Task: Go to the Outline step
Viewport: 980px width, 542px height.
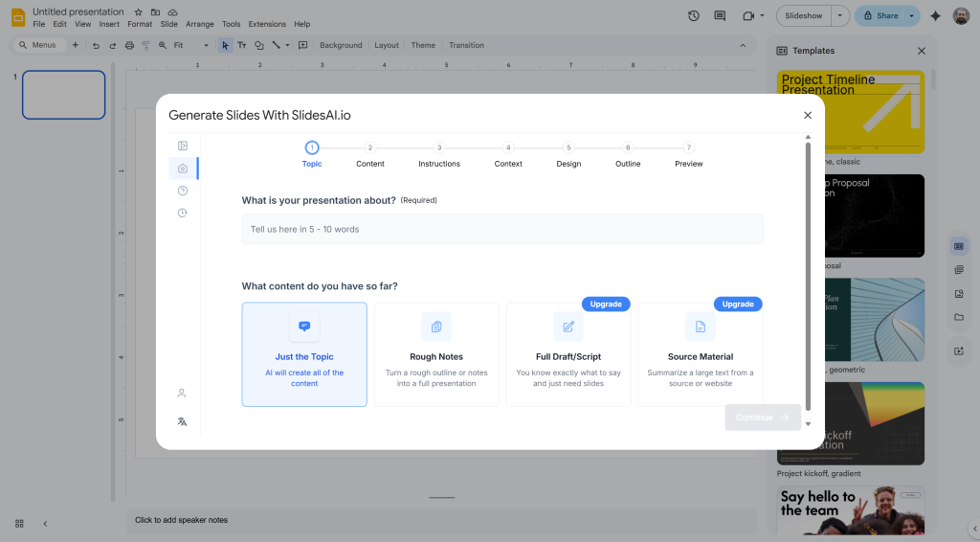Action: (x=628, y=155)
